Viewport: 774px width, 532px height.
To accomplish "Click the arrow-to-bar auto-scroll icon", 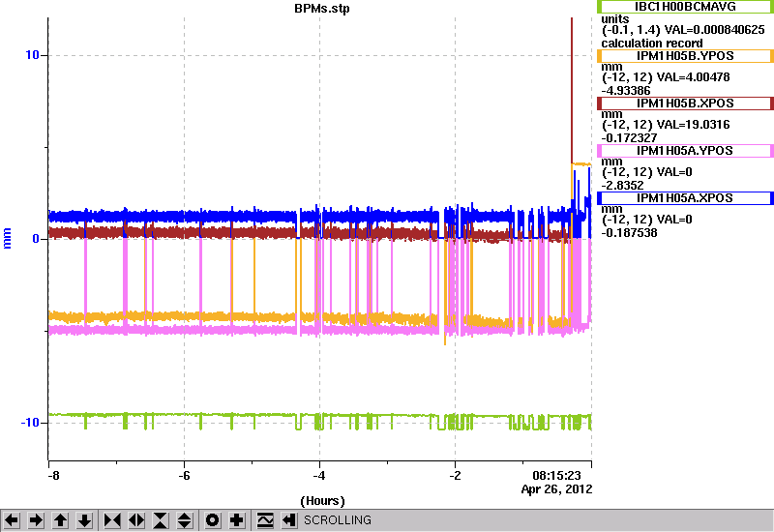I will tap(289, 520).
